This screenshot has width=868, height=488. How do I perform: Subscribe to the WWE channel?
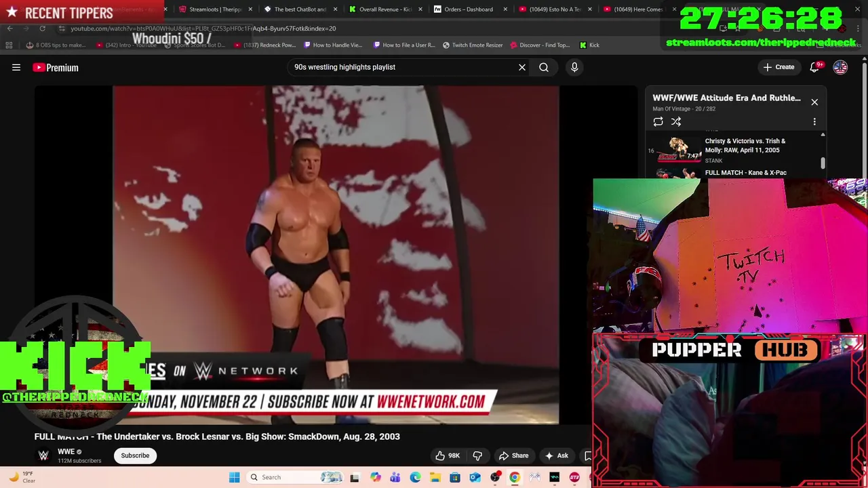[135, 455]
